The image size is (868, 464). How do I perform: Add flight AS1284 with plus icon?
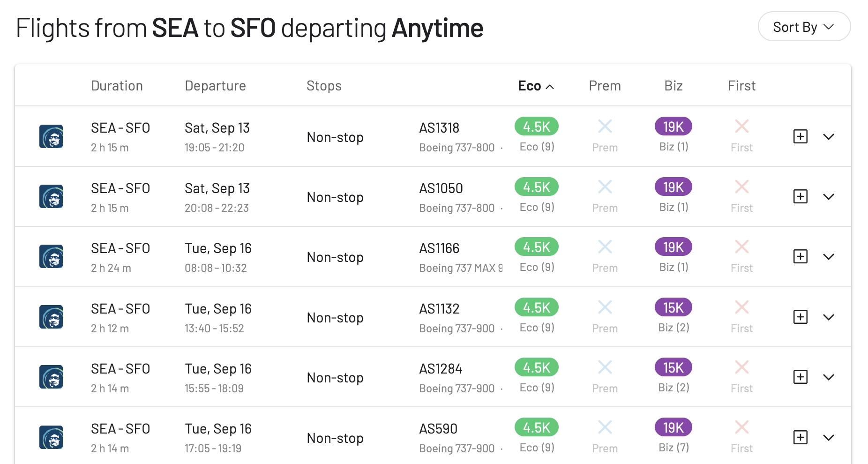coord(800,377)
